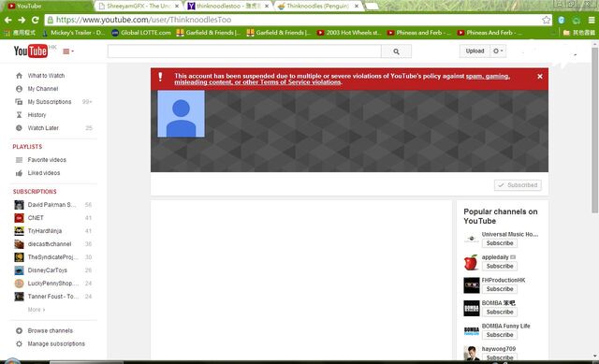This screenshot has width=599, height=364.
Task: Open Chrome menu hamburger icon
Action: pos(592,20)
